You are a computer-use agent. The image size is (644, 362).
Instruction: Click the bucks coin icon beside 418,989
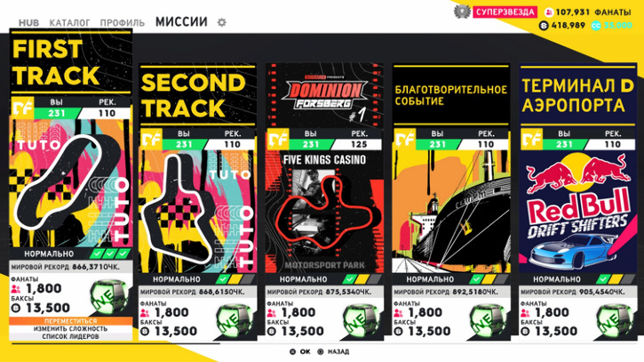coord(544,26)
